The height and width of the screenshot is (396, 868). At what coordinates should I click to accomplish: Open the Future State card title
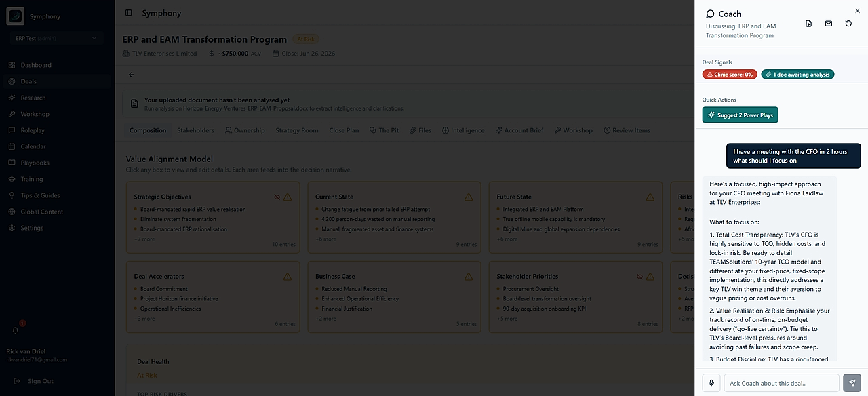pyautogui.click(x=514, y=197)
